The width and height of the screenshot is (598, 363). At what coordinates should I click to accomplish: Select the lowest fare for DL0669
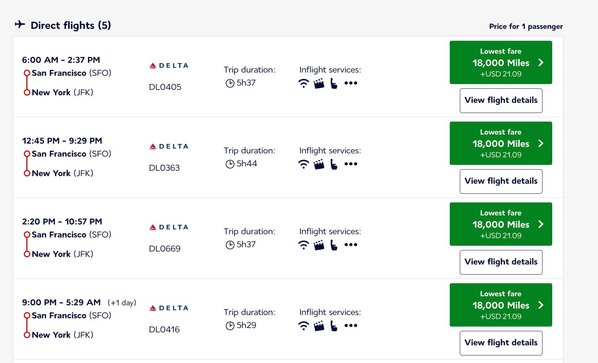tap(501, 224)
